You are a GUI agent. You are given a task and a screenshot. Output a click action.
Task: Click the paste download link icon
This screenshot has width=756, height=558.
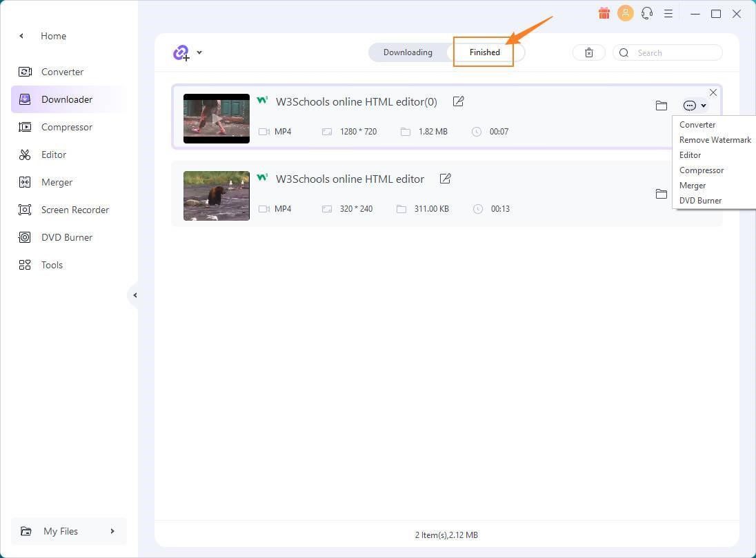click(x=180, y=52)
